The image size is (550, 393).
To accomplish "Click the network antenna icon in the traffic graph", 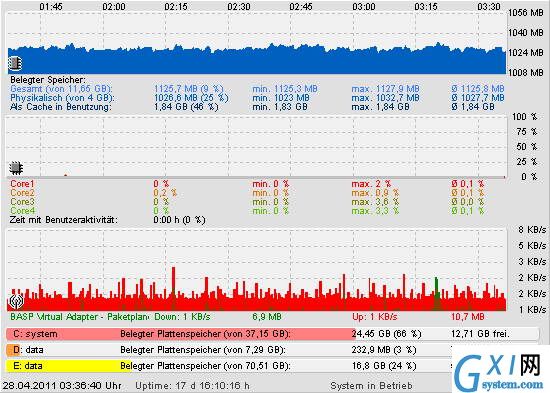I will [x=15, y=301].
